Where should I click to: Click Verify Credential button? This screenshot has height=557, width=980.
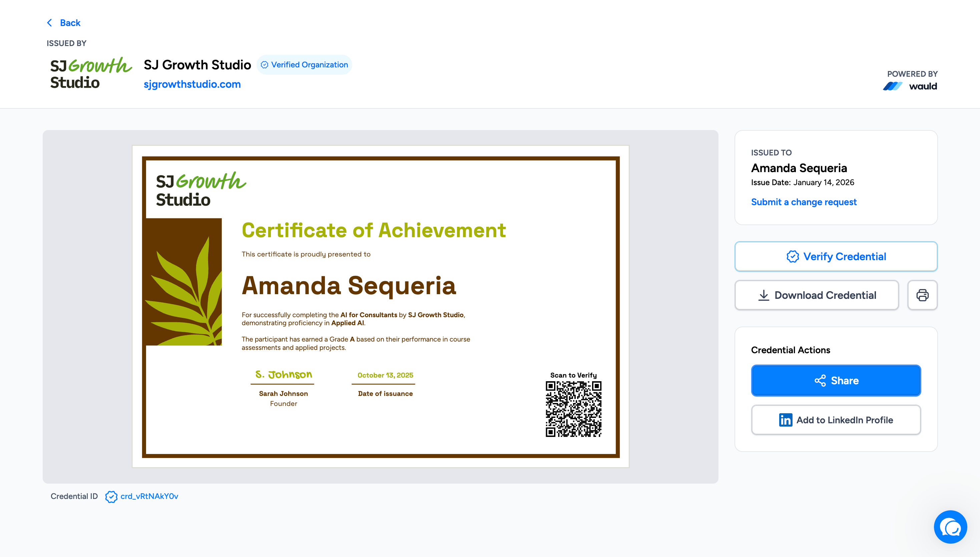(836, 256)
